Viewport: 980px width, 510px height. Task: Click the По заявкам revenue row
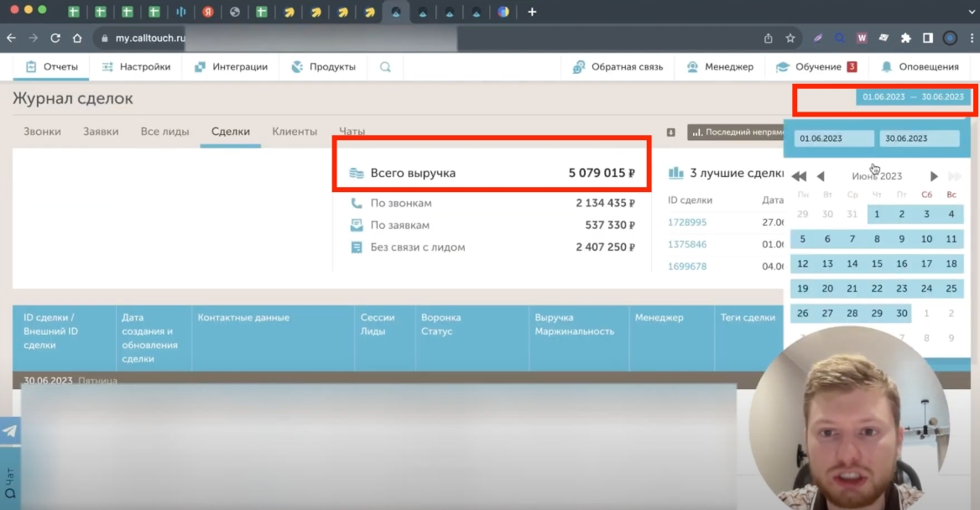[x=493, y=225]
